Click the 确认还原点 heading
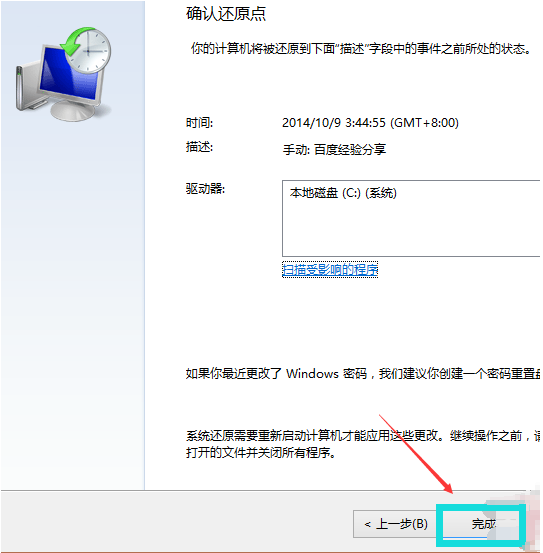The width and height of the screenshot is (543, 553). click(226, 14)
